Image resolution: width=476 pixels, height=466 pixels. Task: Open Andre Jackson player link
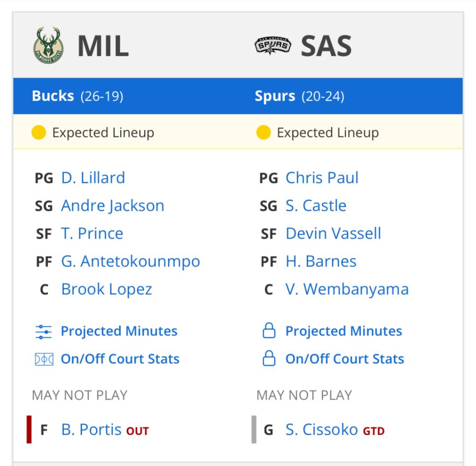(113, 206)
